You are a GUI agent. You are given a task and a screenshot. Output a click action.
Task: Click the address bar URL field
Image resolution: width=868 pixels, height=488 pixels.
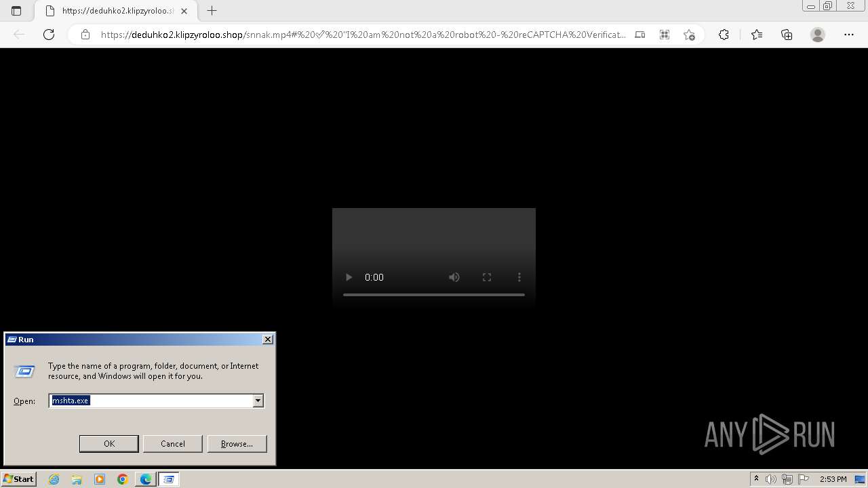click(363, 35)
